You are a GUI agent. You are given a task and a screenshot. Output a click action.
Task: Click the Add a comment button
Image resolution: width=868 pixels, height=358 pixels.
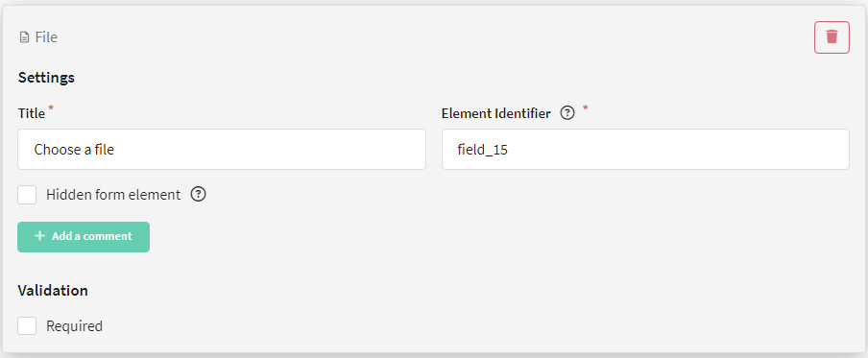pyautogui.click(x=84, y=237)
